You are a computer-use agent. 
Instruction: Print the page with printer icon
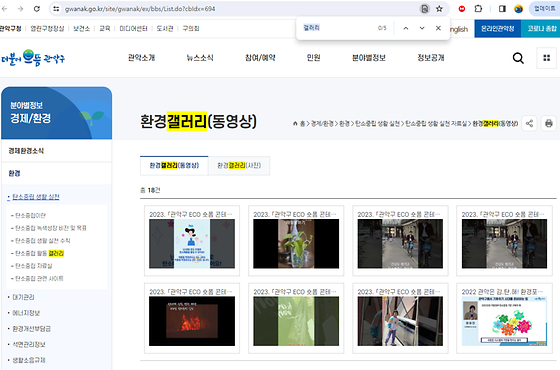tap(549, 124)
